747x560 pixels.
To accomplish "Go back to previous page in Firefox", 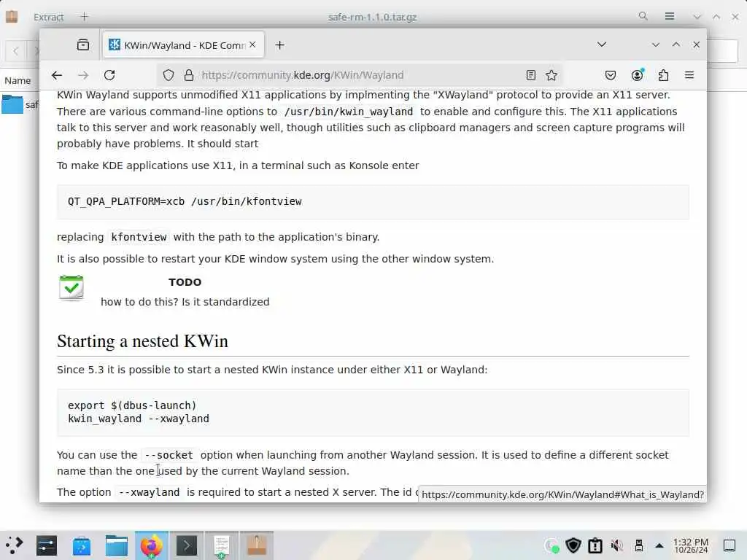I will (57, 75).
